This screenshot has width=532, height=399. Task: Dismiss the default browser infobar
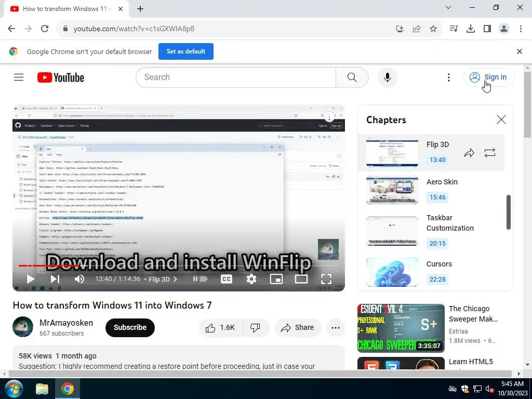[519, 51]
